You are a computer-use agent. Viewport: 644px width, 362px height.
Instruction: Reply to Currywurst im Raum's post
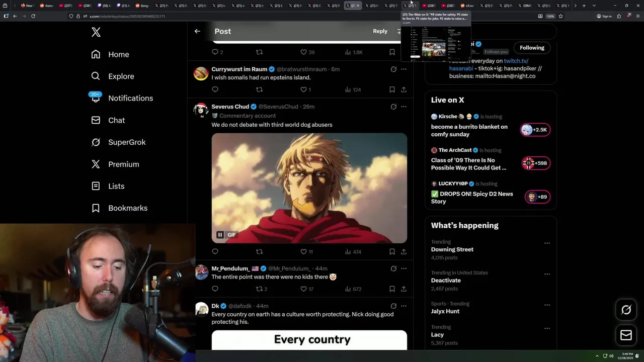pyautogui.click(x=215, y=89)
